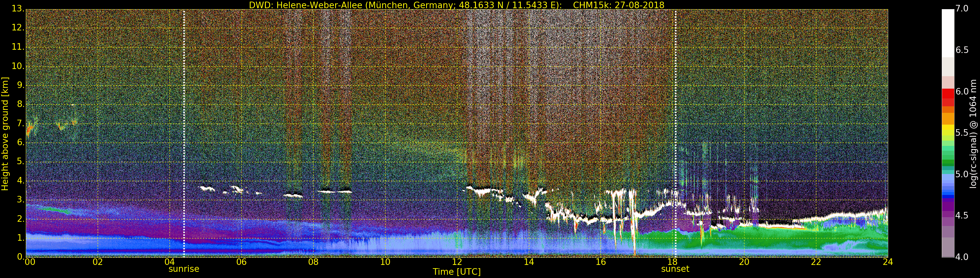
Task: Click the '5.' height axis tick label
Action: coord(21,162)
